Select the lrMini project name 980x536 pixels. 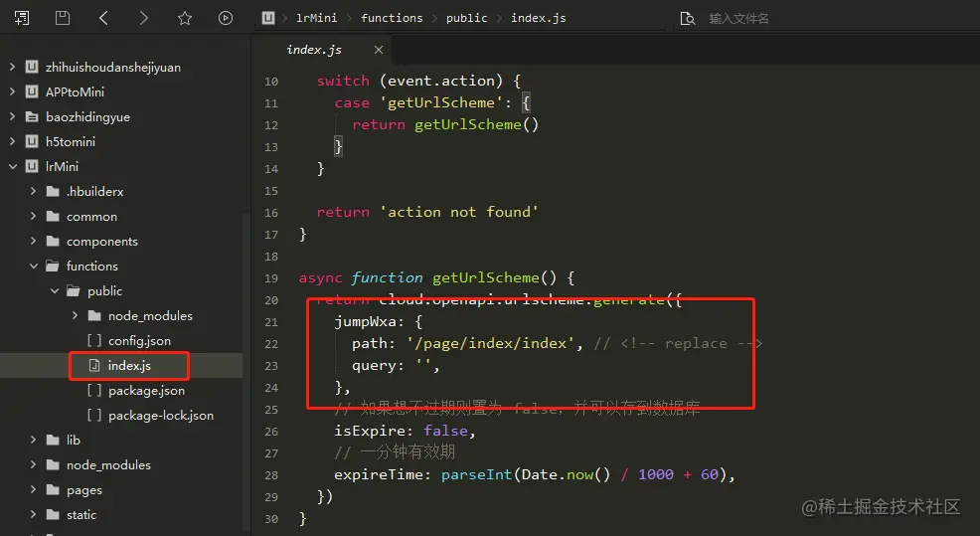[x=62, y=166]
